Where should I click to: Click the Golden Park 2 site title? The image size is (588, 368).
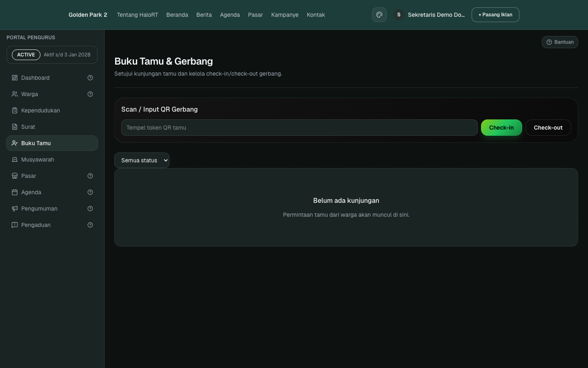[x=88, y=15]
